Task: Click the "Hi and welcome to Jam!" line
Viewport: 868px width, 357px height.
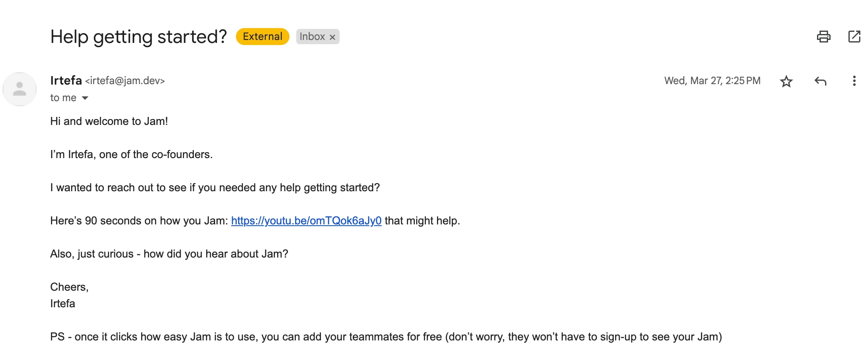Action: [x=109, y=121]
